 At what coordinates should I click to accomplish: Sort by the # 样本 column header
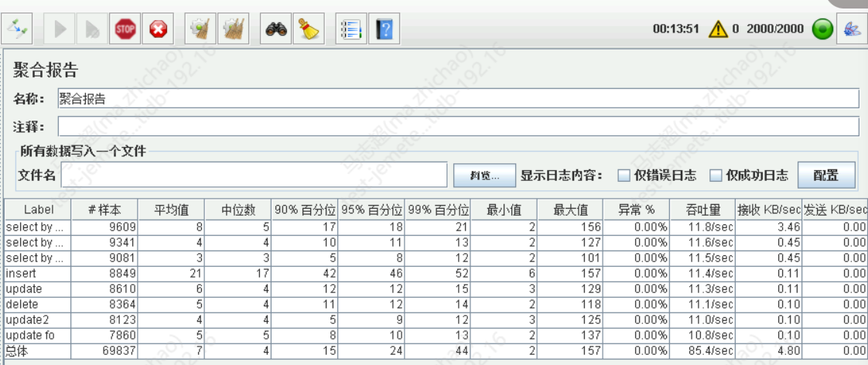coord(104,210)
